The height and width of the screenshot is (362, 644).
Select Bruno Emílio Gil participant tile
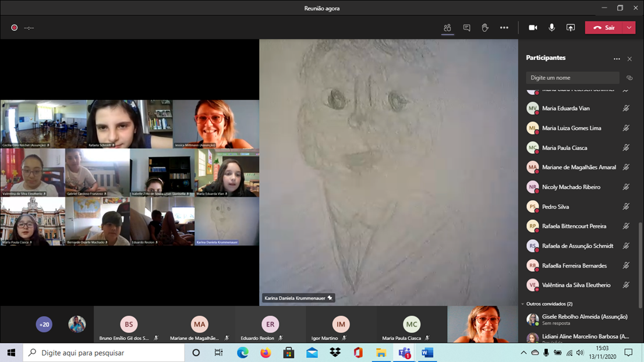(x=129, y=325)
